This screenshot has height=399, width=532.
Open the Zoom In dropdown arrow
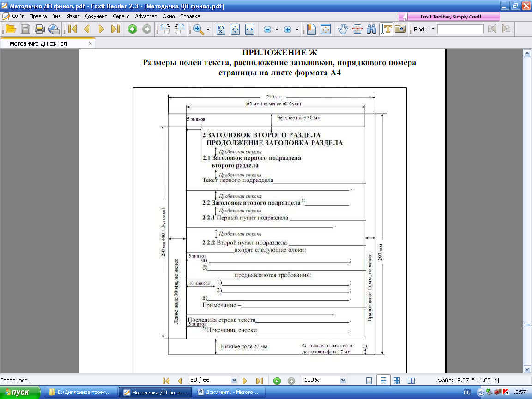click(x=297, y=30)
